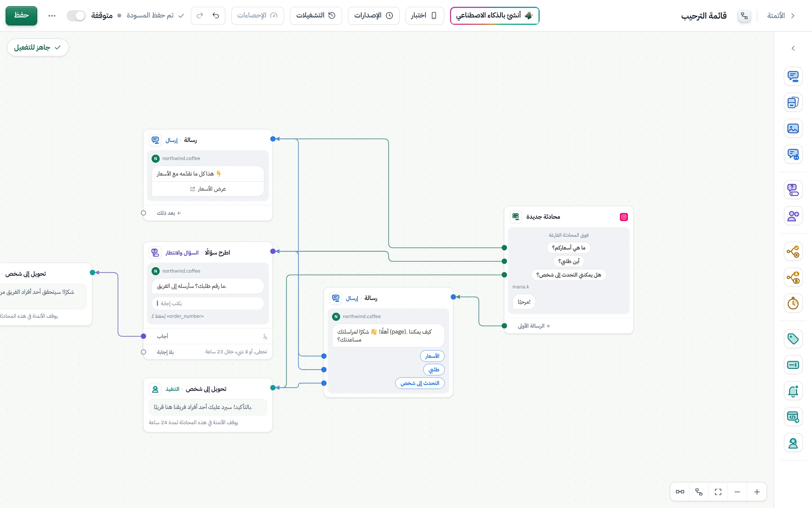Screen dimensions: 812x508
Task: Open the الإصدارات versions tab
Action: coord(374,16)
